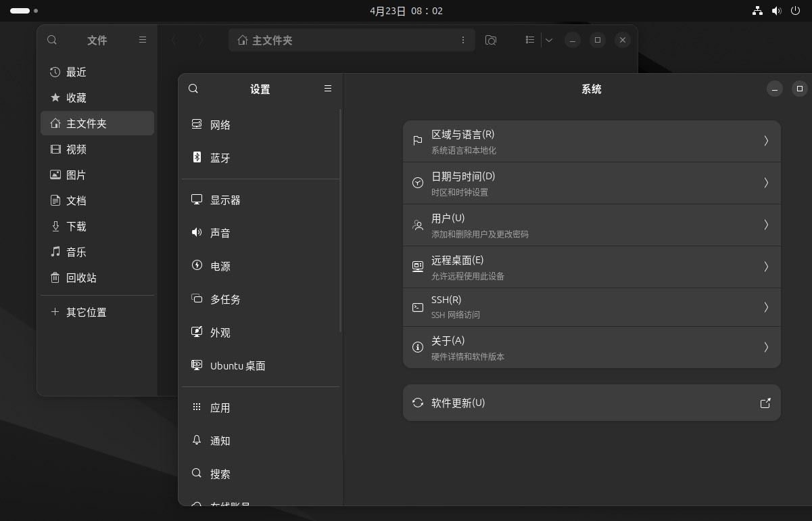Open the Settings hamburger menu
This screenshot has height=521, width=812.
click(x=328, y=89)
